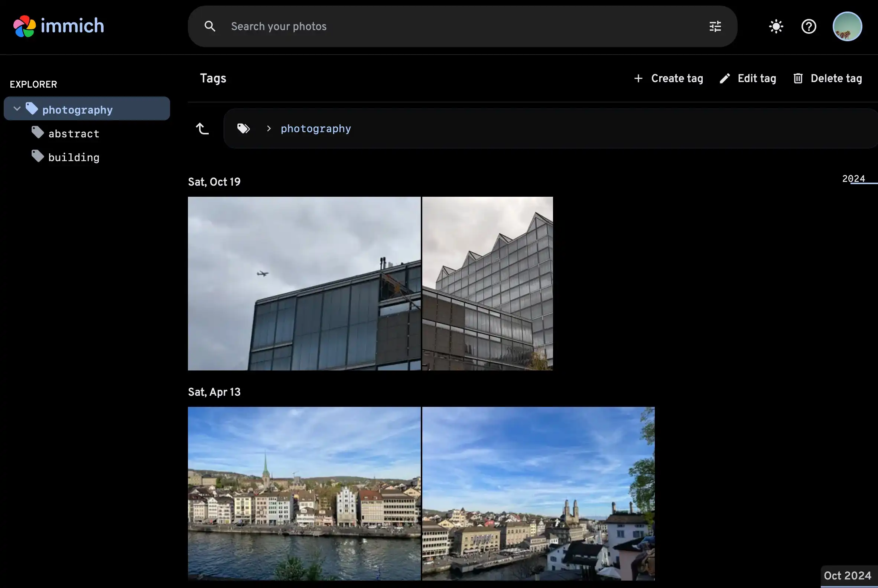Click into Search your photos field
The height and width of the screenshot is (588, 878).
pyautogui.click(x=450, y=26)
